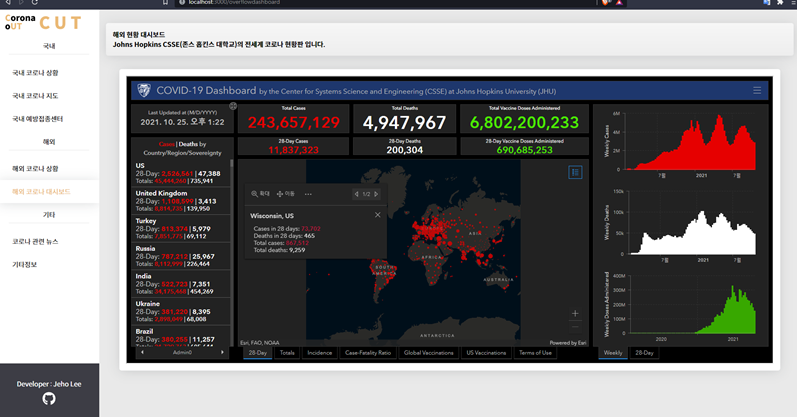
Task: Select the Russia row in country list
Action: pyautogui.click(x=180, y=256)
